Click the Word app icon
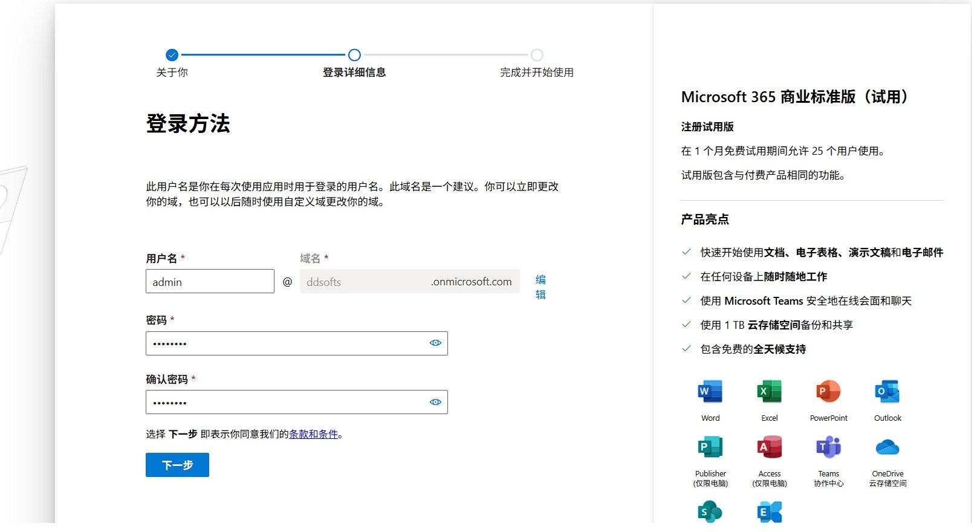 [x=710, y=392]
